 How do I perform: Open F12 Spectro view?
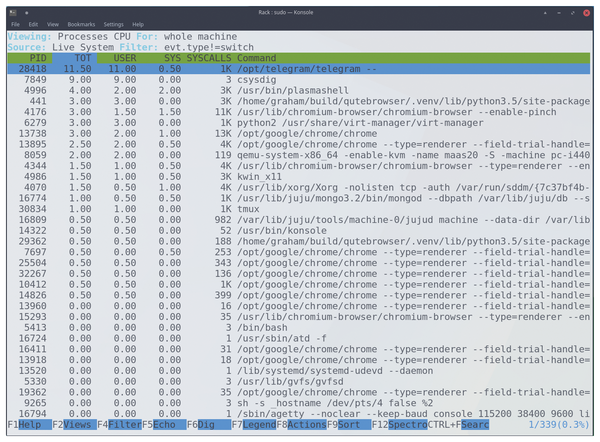[399, 425]
